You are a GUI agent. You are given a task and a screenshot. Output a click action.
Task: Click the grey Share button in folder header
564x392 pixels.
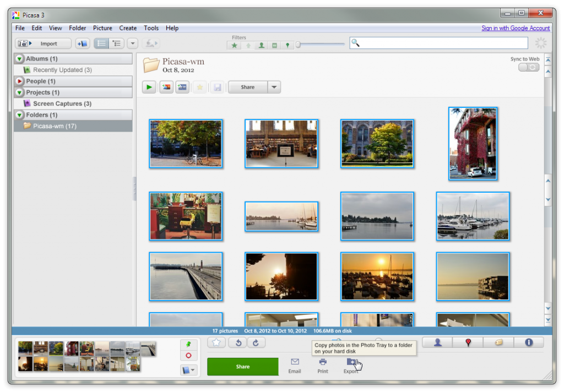tap(248, 87)
